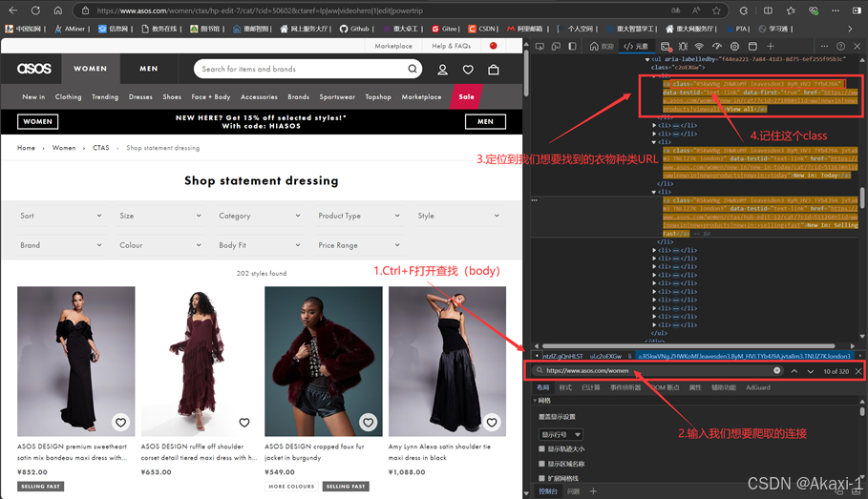The image size is (868, 499).
Task: Open the DevTools Application panel icon
Action: coord(752,47)
